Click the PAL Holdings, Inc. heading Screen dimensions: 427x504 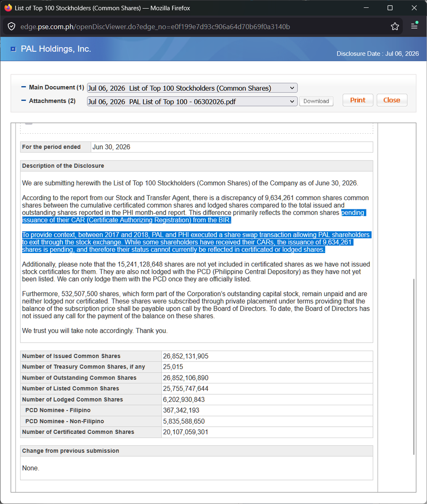56,49
